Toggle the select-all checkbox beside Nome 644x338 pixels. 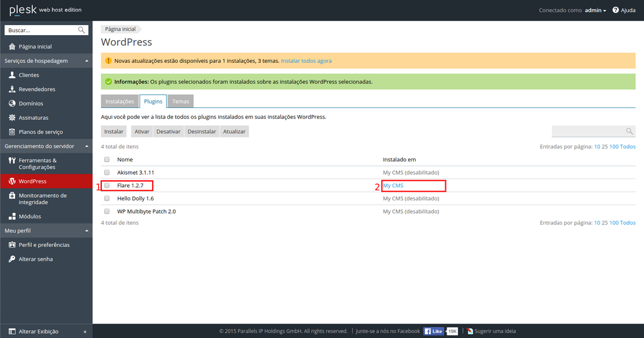(x=107, y=160)
